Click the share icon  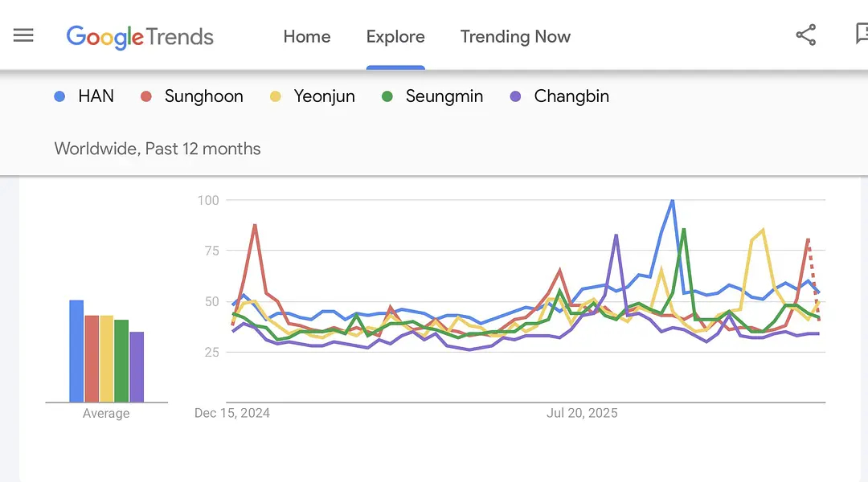pos(805,35)
